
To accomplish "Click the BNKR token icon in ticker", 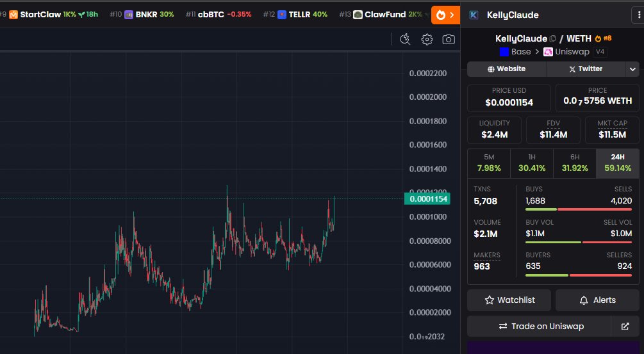I will (x=129, y=15).
